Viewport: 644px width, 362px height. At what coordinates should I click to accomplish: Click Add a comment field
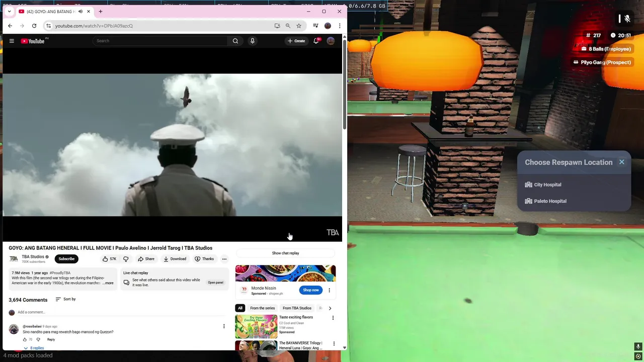click(x=121, y=312)
